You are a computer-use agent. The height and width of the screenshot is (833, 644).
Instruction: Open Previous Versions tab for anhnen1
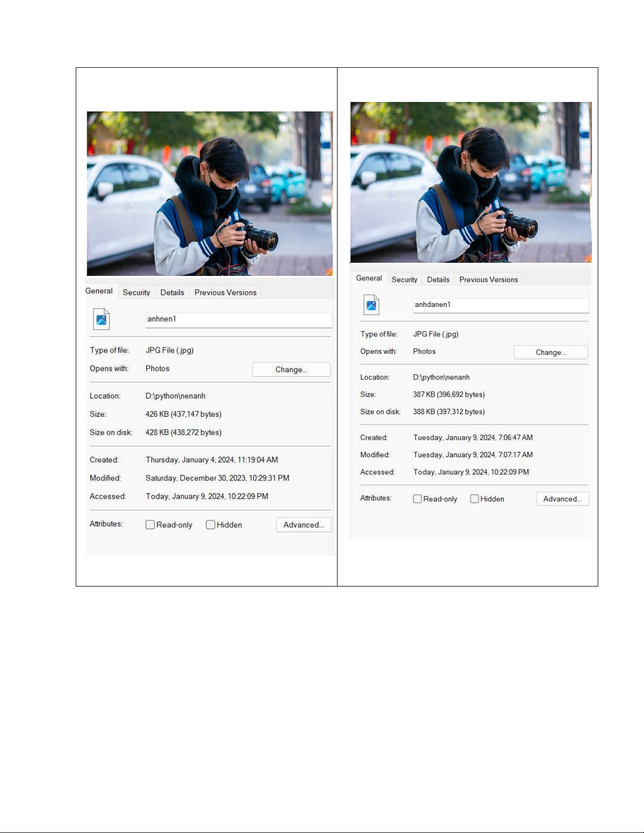(x=225, y=292)
